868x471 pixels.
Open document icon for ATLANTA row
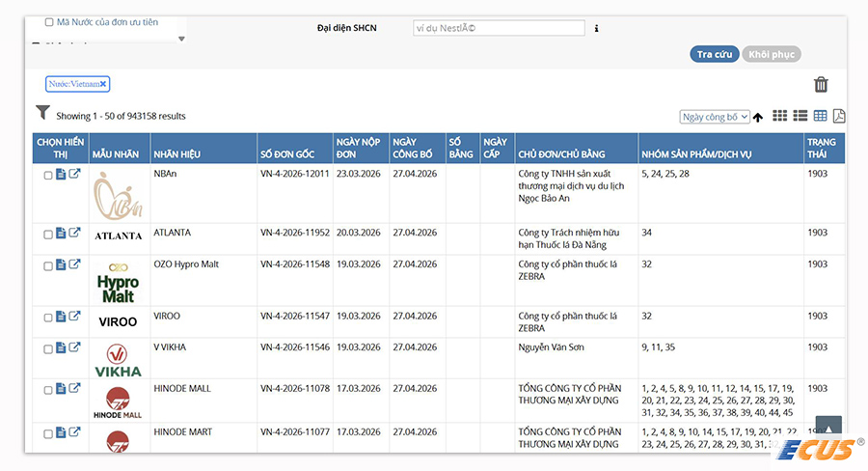61,234
